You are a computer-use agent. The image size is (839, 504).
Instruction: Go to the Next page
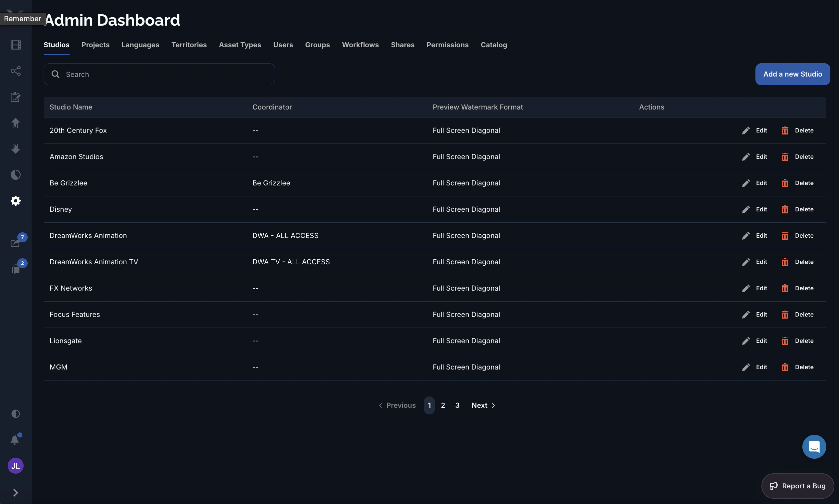click(483, 405)
